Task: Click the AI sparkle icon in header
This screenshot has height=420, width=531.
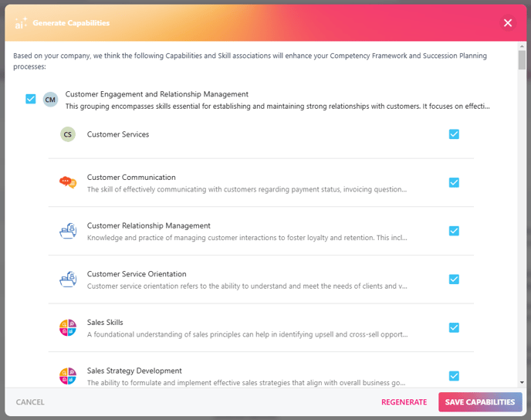Action: [21, 23]
